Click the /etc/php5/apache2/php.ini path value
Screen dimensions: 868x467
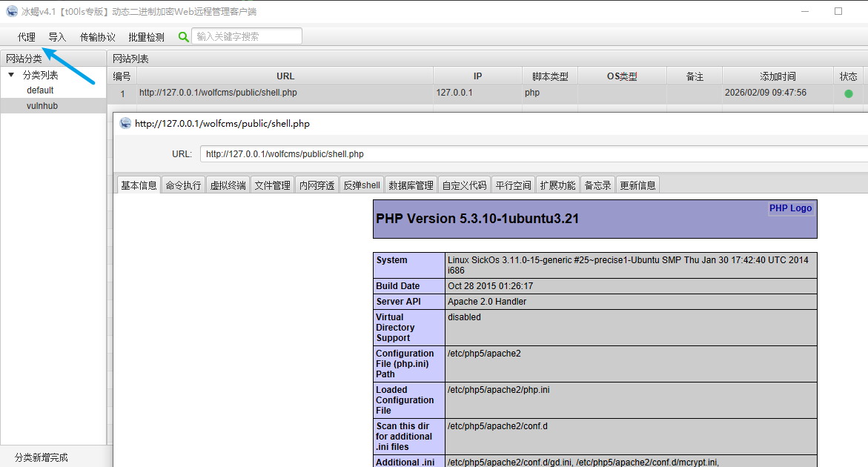tap(499, 389)
